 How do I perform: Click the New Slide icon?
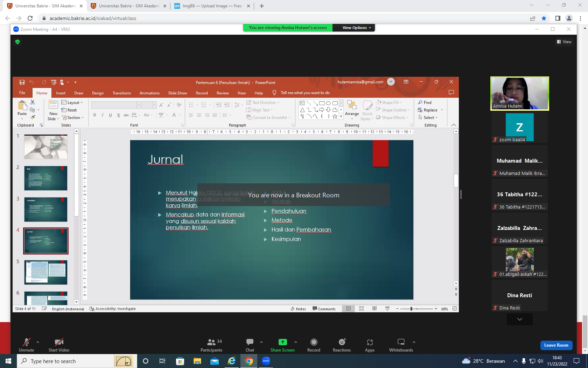(53, 105)
